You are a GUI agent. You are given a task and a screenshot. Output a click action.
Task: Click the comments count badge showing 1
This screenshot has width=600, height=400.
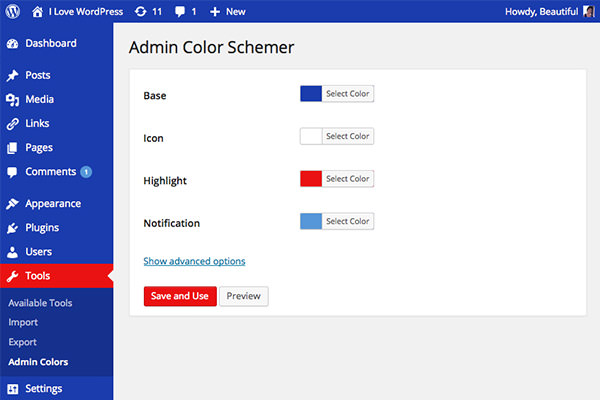[86, 172]
